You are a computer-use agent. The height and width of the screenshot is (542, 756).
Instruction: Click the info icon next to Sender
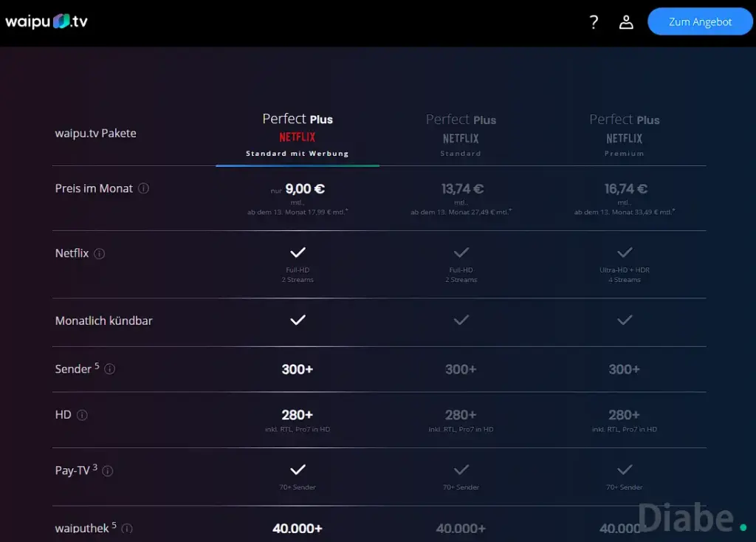click(x=109, y=368)
